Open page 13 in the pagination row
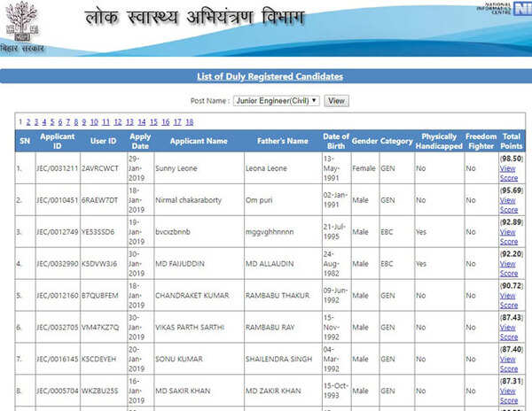 click(x=129, y=122)
